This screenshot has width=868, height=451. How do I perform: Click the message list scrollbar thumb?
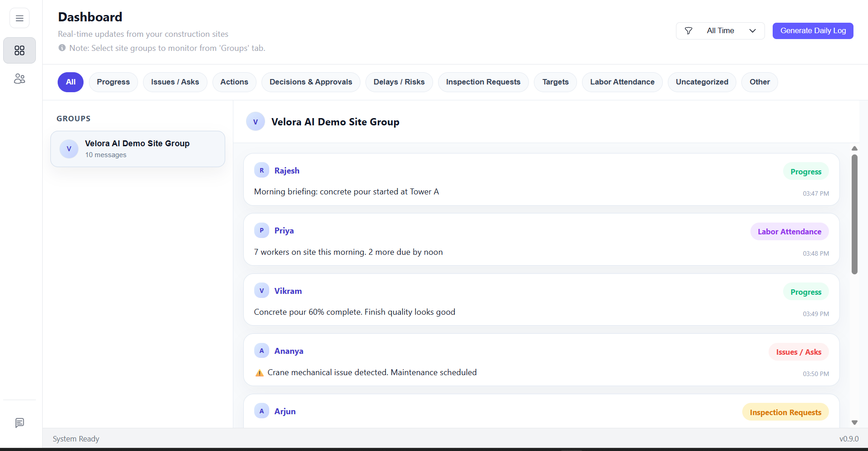[854, 214]
